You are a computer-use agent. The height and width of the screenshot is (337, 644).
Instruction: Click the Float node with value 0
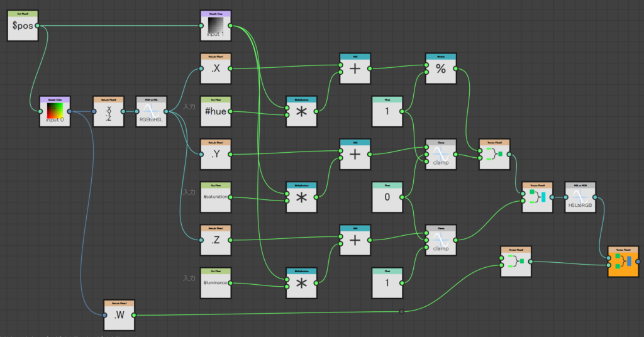coord(387,199)
